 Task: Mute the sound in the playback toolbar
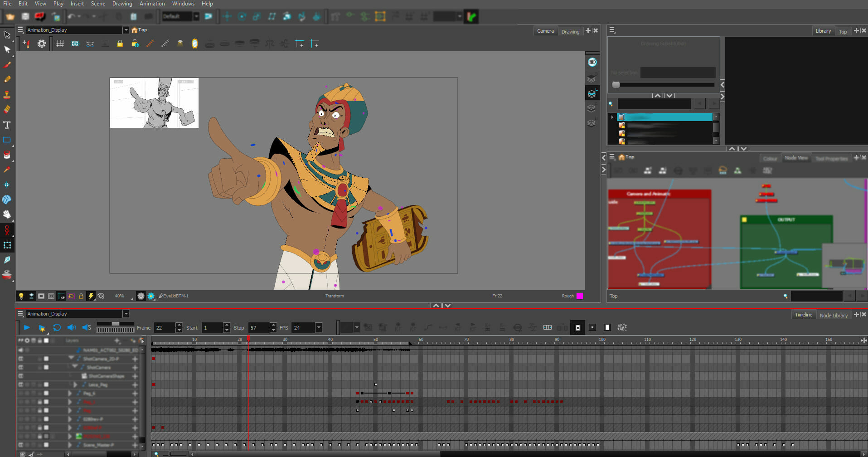pyautogui.click(x=71, y=327)
